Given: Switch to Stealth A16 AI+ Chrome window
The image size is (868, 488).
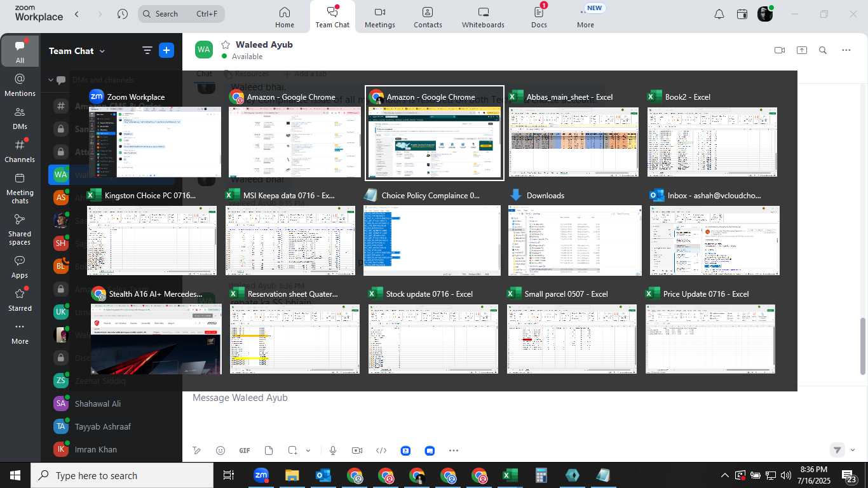Looking at the screenshot, I should [156, 330].
